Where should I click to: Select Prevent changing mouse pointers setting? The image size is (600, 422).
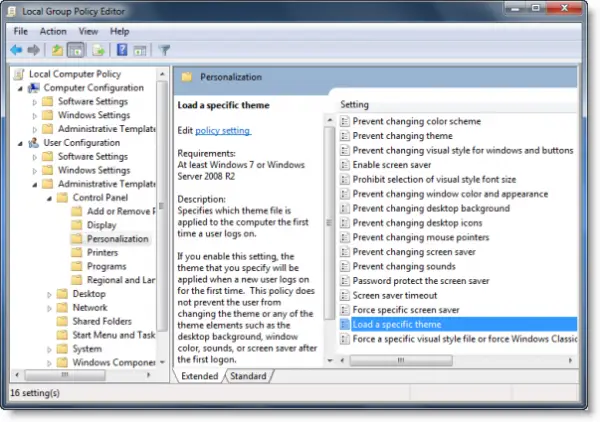[x=421, y=238]
